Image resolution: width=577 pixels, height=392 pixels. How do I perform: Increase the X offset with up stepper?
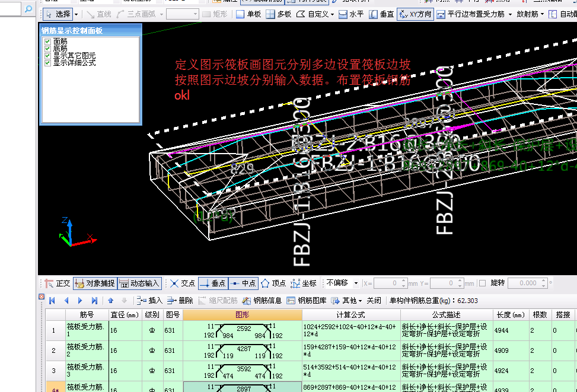tap(404, 281)
